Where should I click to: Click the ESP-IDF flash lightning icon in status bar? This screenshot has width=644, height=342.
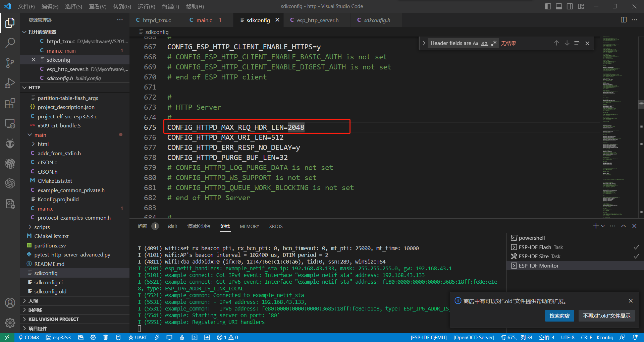[x=157, y=337]
